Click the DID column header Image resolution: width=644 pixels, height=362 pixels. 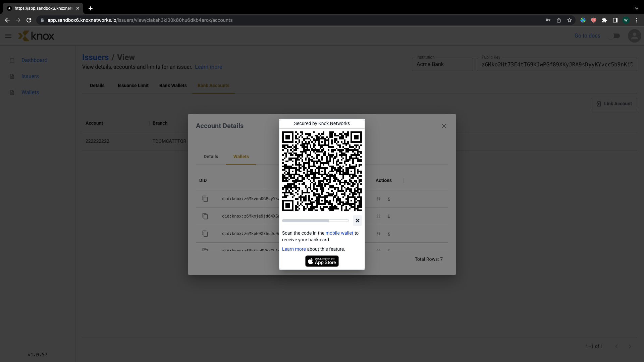pos(203,181)
